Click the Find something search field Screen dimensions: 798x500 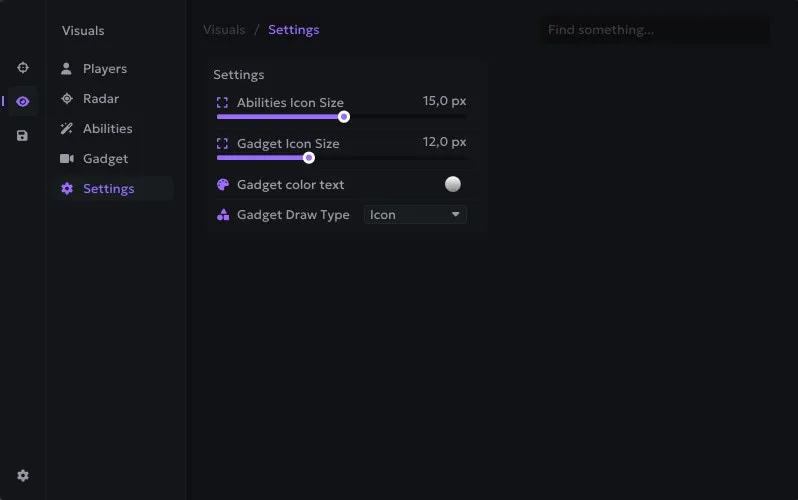click(654, 30)
